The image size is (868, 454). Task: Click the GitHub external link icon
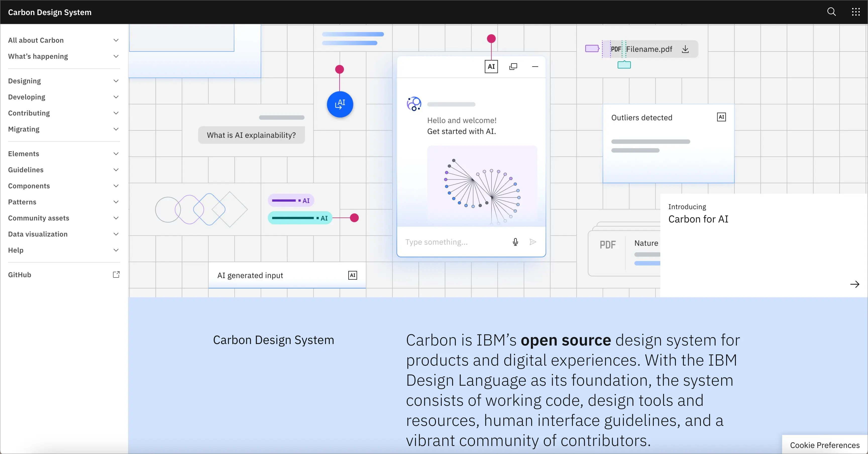click(116, 274)
